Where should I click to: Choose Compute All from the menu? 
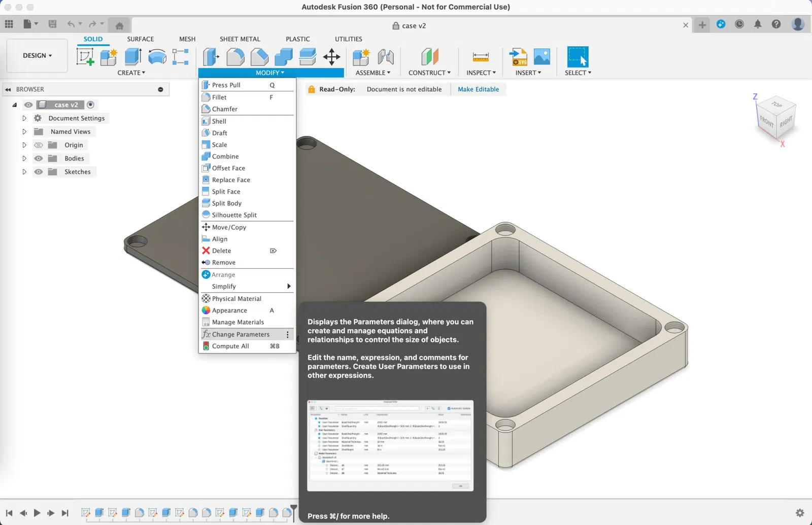247,346
